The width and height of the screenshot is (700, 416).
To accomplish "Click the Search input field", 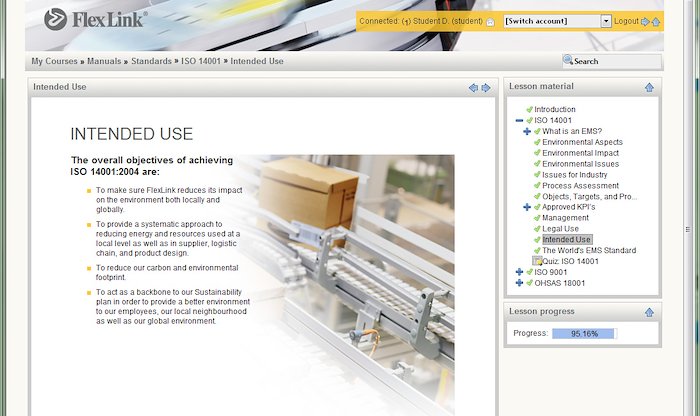I will [x=612, y=61].
